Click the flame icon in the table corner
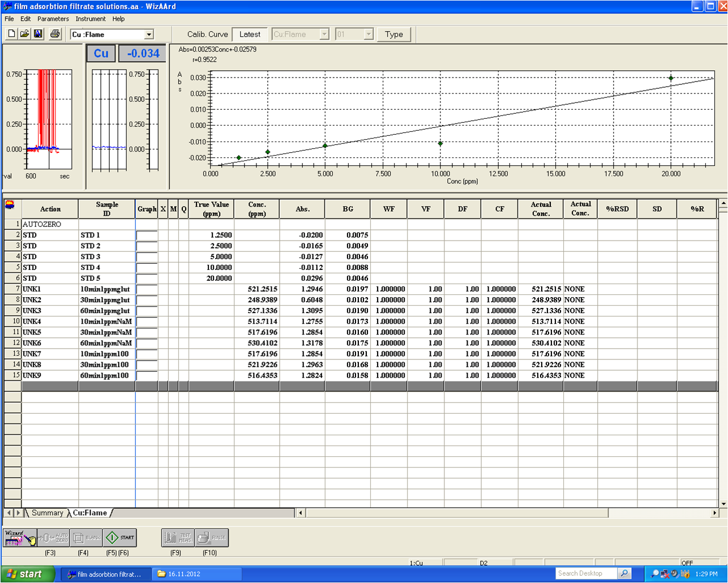The image size is (728, 583). [10, 205]
